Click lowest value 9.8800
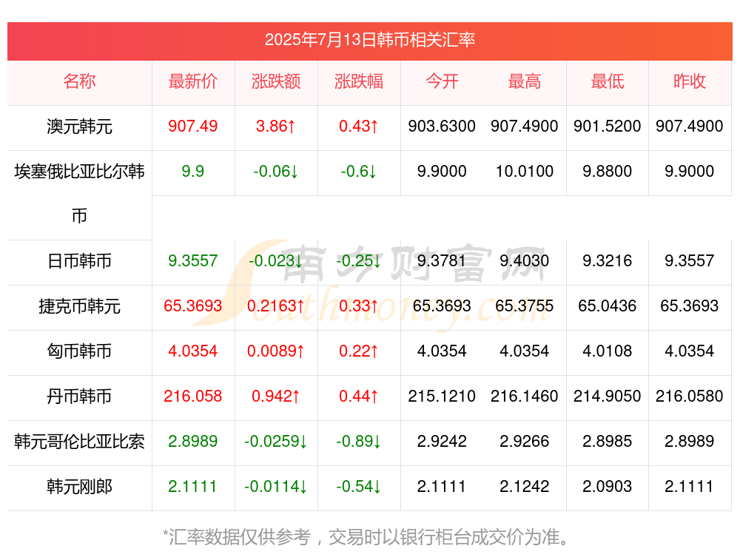 608,172
